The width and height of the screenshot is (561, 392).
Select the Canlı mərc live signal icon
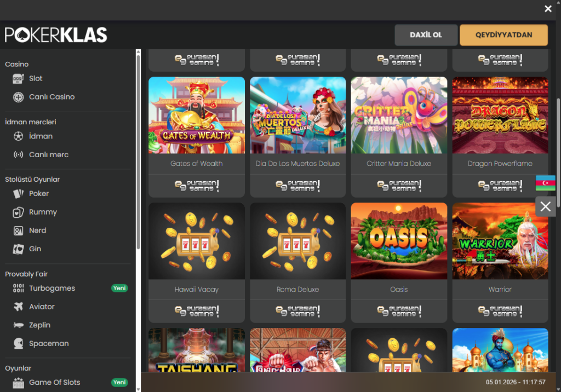tap(18, 154)
